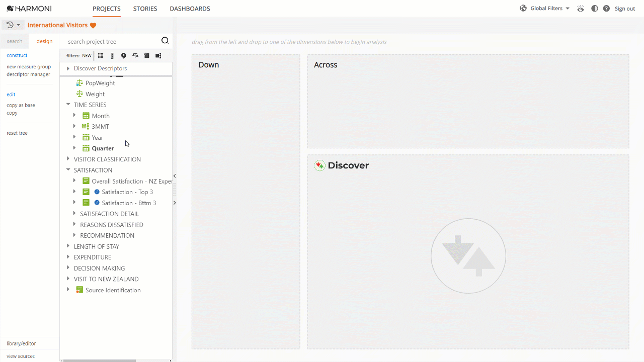Click view sources link
Image resolution: width=644 pixels, height=362 pixels.
click(21, 356)
